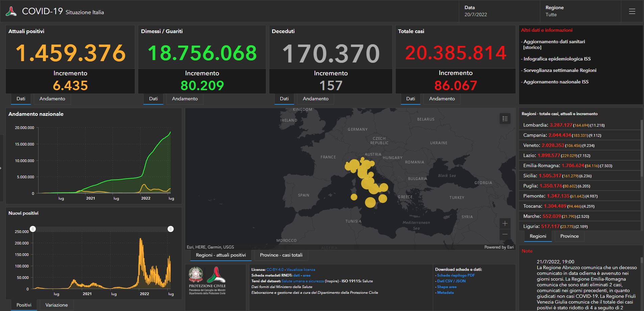Image resolution: width=644 pixels, height=311 pixels.
Task: Expand the collapsed left side panel arrow
Action: pos(1,167)
